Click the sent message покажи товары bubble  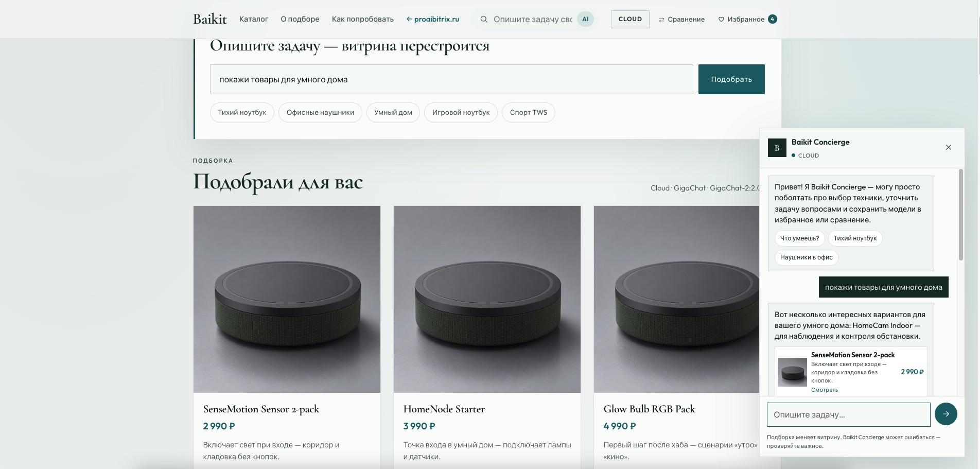pos(883,287)
